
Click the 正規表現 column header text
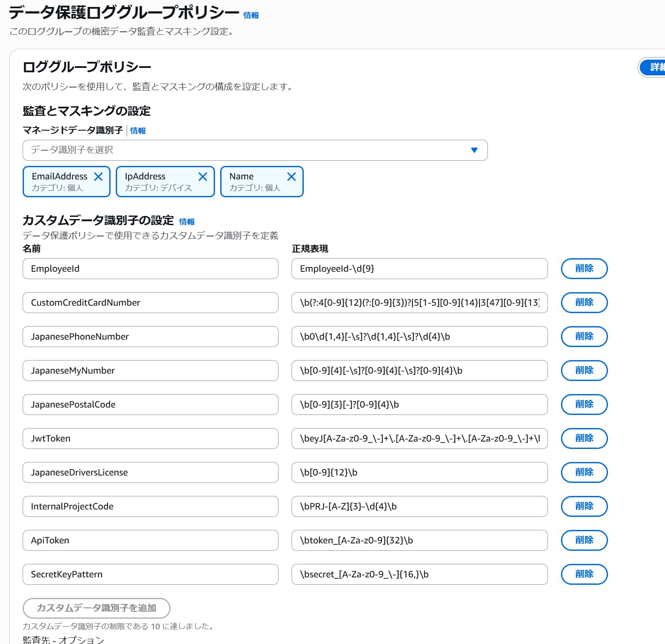[x=310, y=249]
